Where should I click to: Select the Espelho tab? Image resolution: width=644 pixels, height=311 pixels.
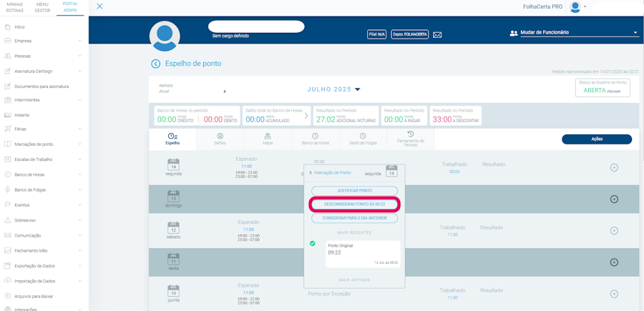coord(172,139)
